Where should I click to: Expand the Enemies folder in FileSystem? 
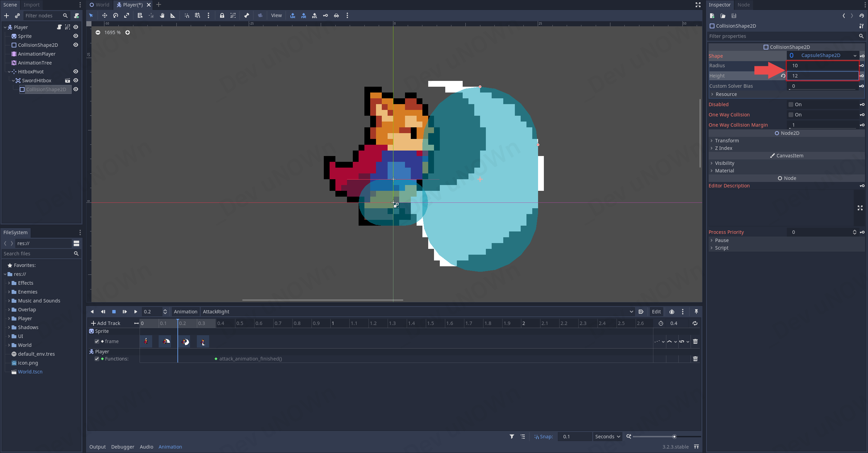coord(9,292)
